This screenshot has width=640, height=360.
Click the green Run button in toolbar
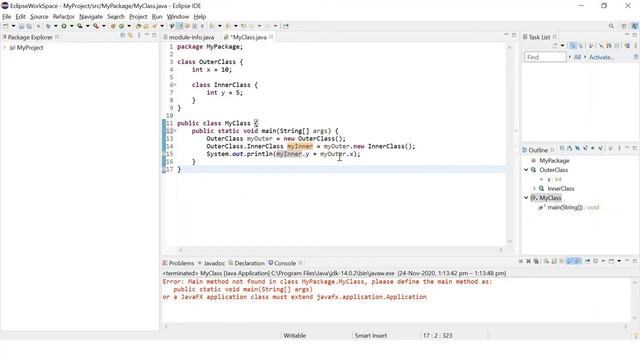[x=64, y=26]
